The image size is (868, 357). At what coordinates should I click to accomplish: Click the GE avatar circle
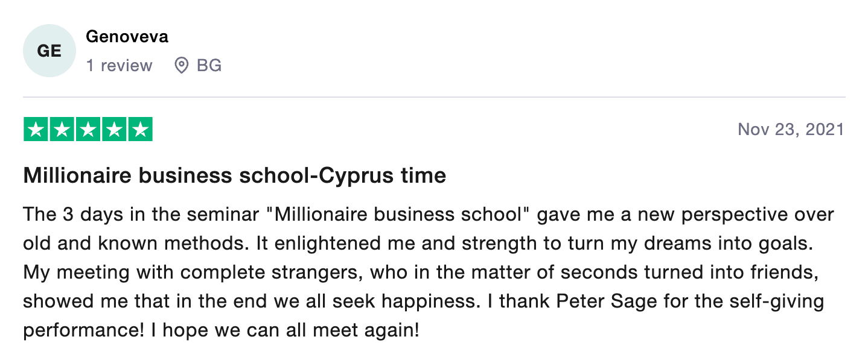49,51
